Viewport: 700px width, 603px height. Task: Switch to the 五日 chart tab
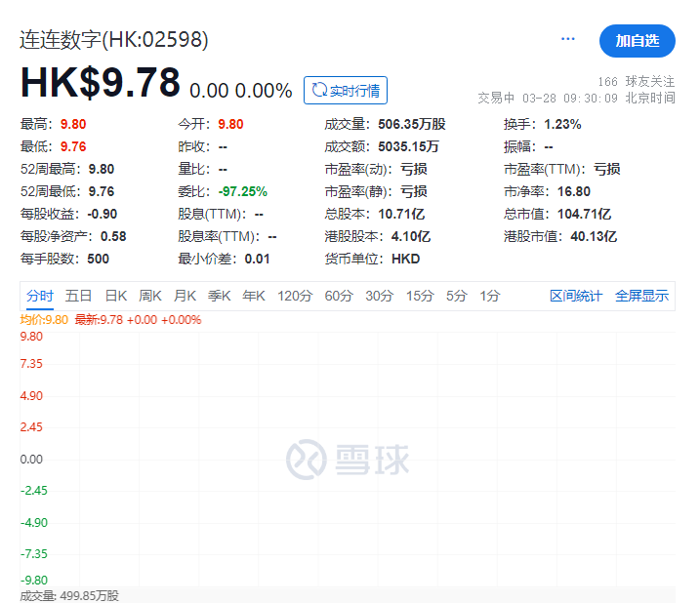[78, 296]
